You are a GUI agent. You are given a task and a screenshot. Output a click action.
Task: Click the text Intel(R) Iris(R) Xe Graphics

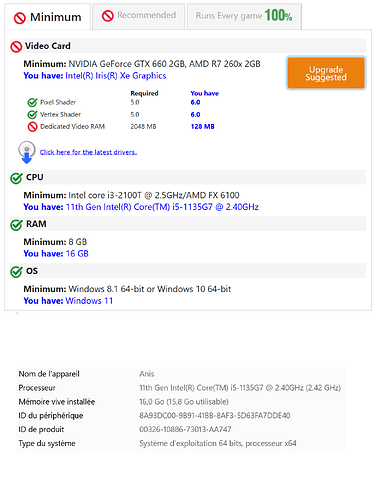coord(116,76)
